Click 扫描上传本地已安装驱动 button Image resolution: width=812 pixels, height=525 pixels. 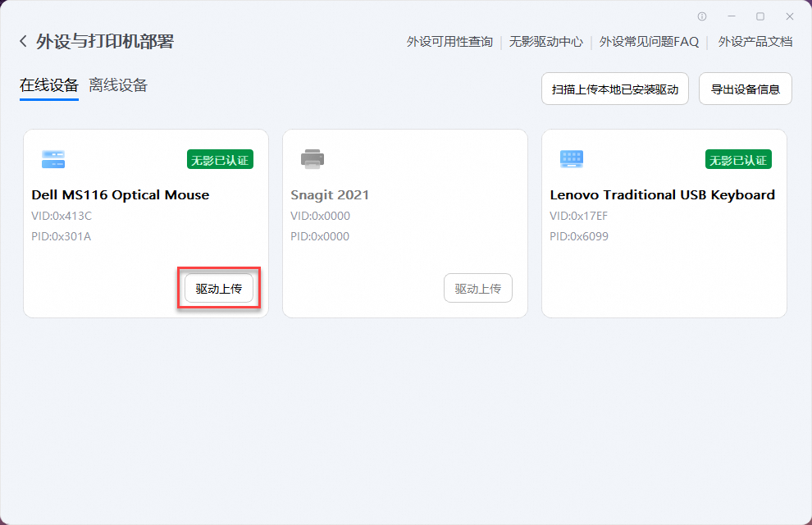pyautogui.click(x=614, y=89)
